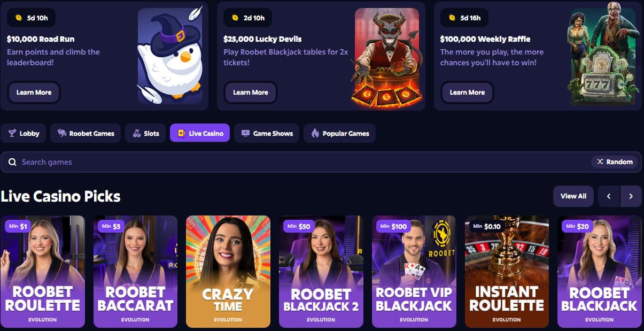Click the flame Popular Games icon
This screenshot has width=644, height=331.
(x=315, y=133)
